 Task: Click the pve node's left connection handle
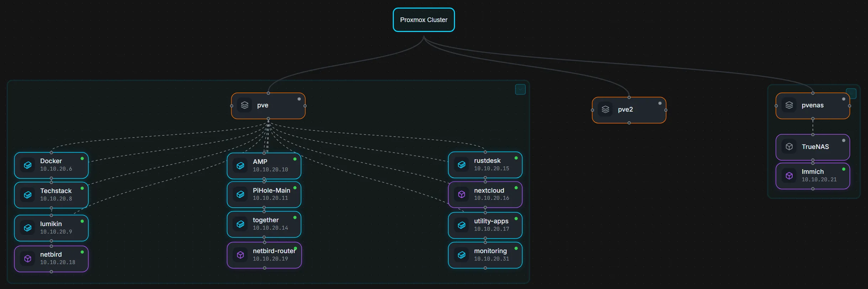pos(232,106)
